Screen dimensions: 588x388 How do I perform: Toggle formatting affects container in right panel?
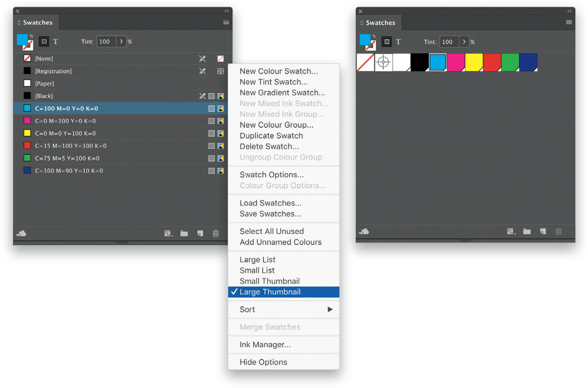pos(387,42)
